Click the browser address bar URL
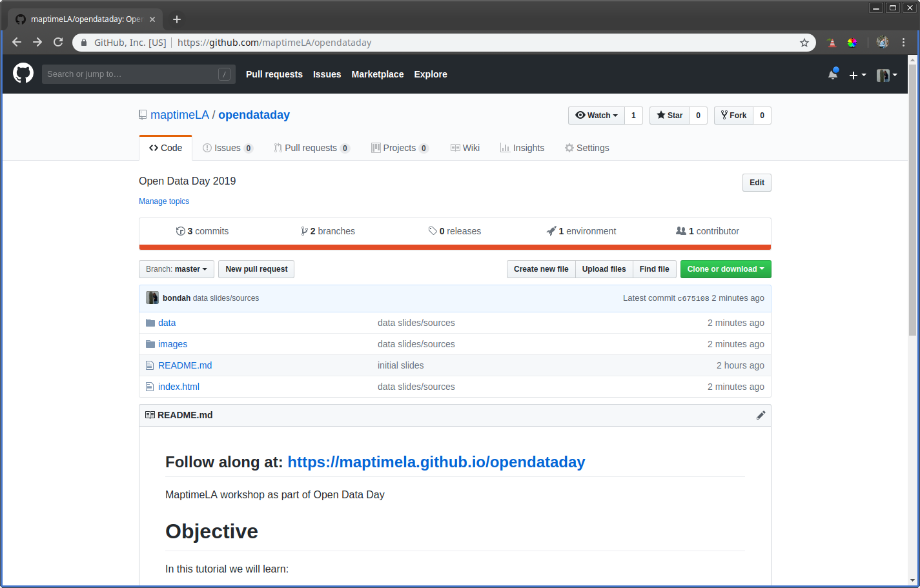920x588 pixels. click(274, 43)
